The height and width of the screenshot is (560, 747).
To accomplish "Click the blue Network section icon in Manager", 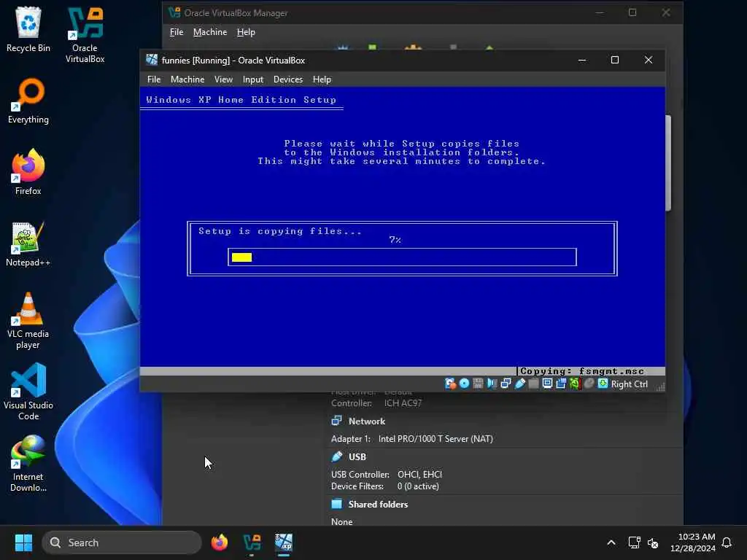I will click(337, 421).
